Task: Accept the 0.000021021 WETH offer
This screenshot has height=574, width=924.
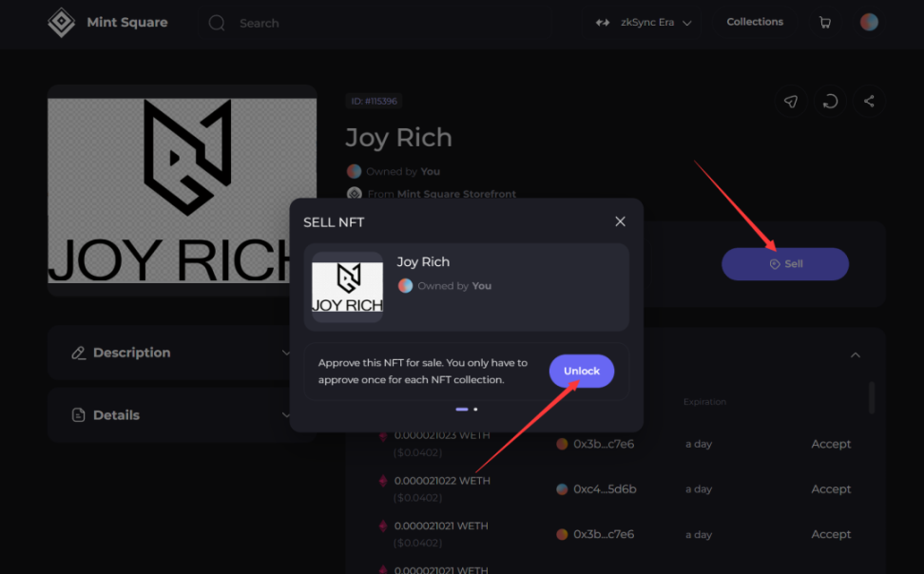Action: (831, 534)
